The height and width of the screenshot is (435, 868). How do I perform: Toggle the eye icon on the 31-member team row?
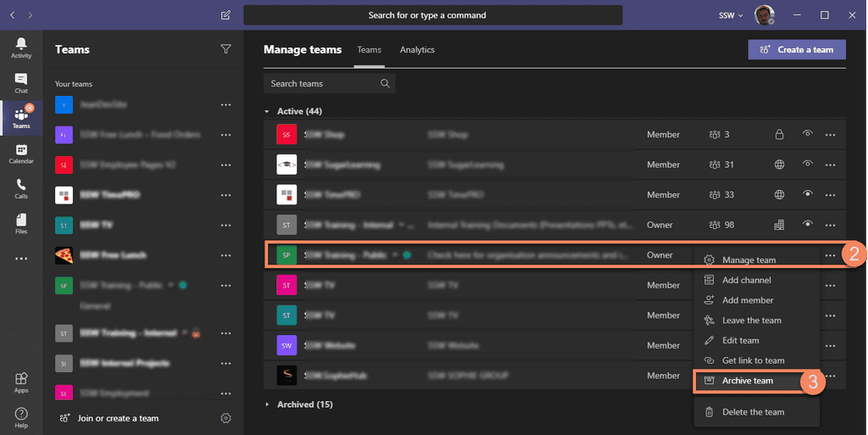[808, 165]
